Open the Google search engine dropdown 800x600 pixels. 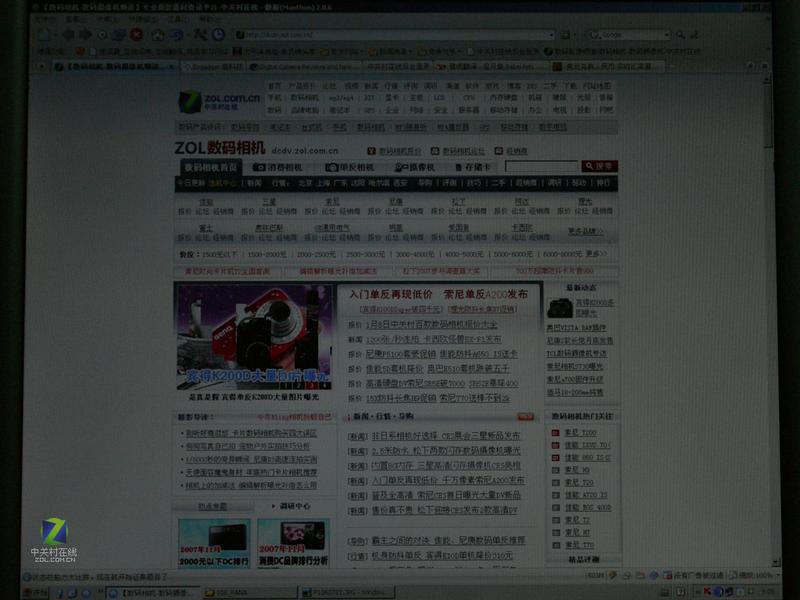coord(666,35)
